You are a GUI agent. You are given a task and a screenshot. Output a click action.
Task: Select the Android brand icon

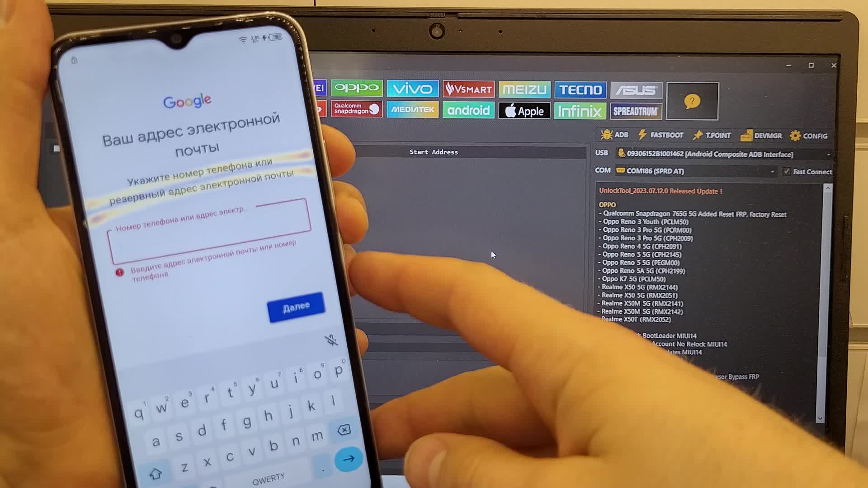click(468, 110)
